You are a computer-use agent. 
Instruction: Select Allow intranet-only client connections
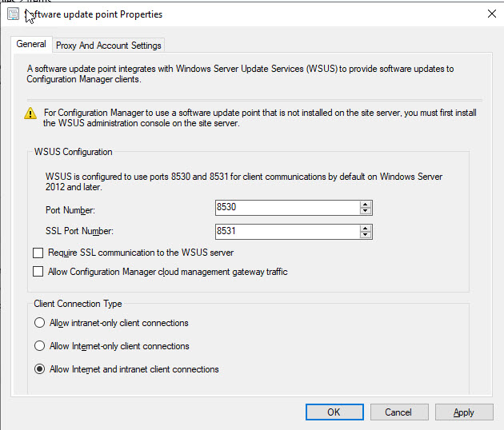(x=38, y=323)
